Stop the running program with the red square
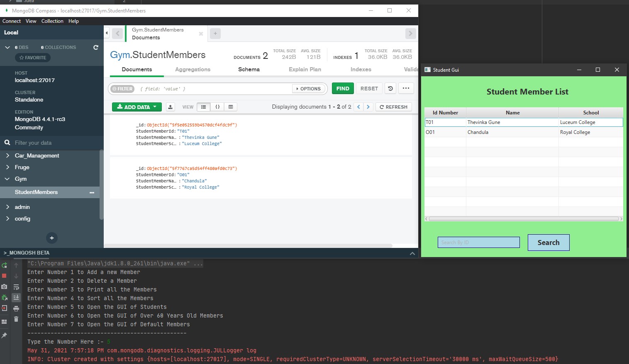The image size is (629, 364). (x=4, y=276)
